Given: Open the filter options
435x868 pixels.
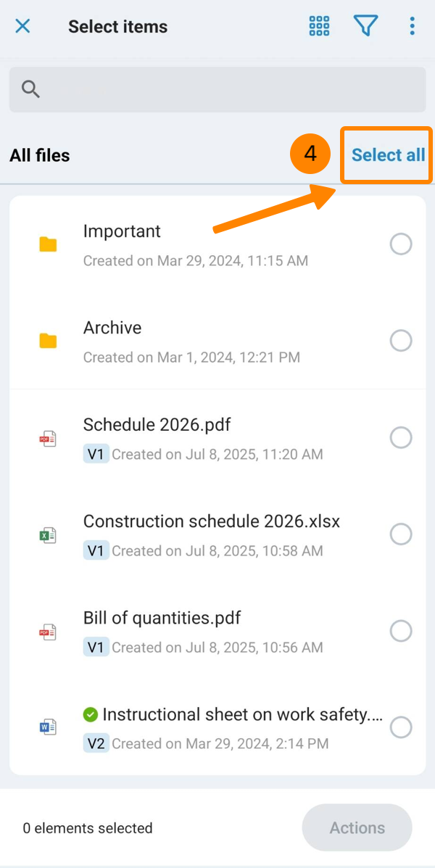Looking at the screenshot, I should click(365, 27).
